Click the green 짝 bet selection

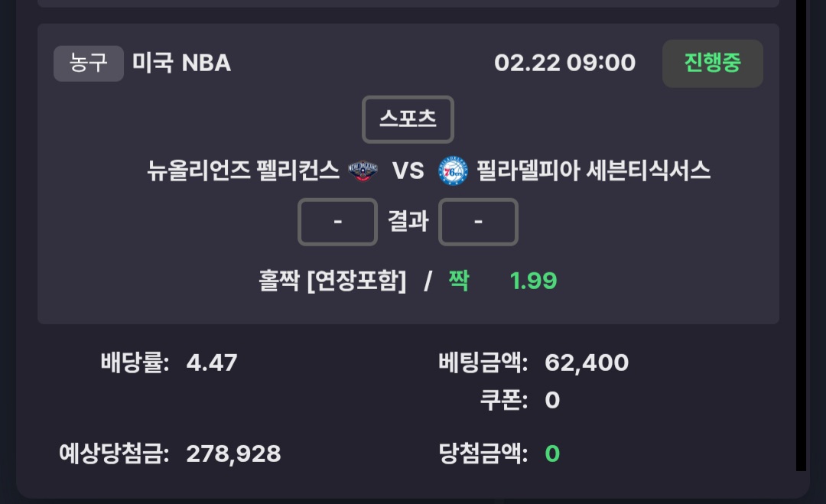[x=458, y=281]
